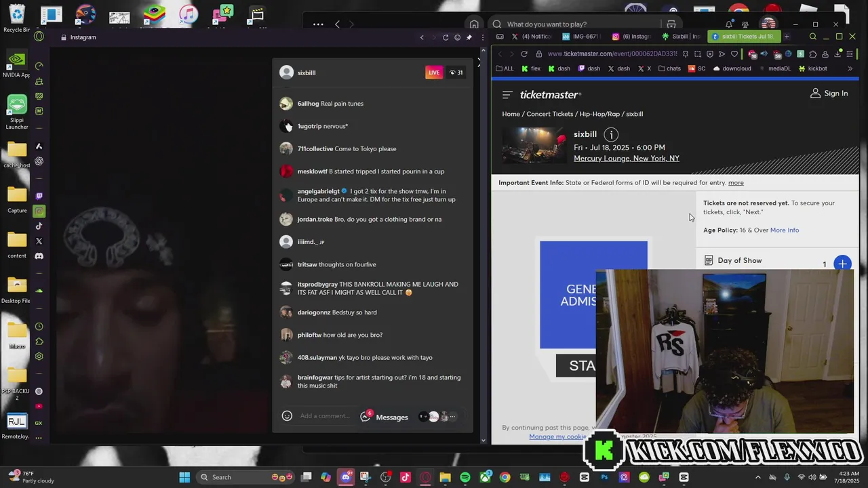The width and height of the screenshot is (868, 488).
Task: Open the ChatGPT icon in Opera sidebar
Action: click(x=39, y=161)
